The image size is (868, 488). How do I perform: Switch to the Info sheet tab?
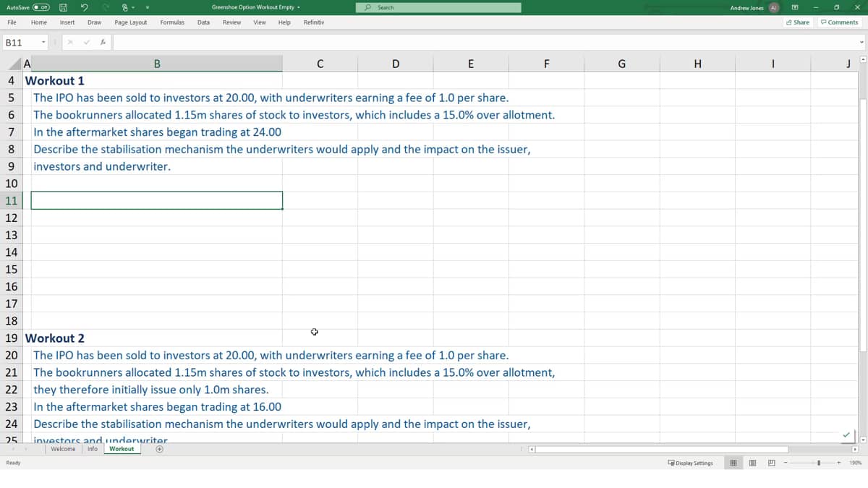point(93,449)
